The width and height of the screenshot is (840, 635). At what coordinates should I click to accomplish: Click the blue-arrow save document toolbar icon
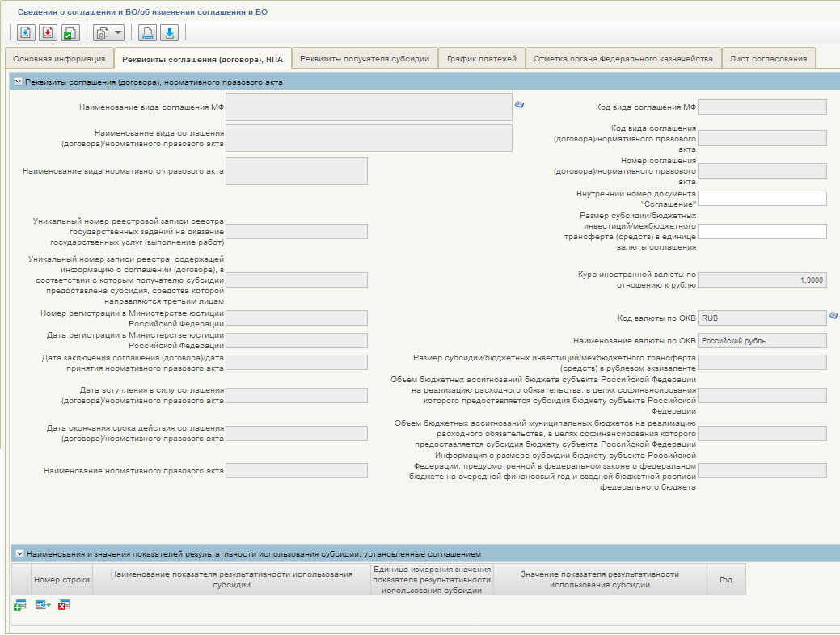pos(26,33)
